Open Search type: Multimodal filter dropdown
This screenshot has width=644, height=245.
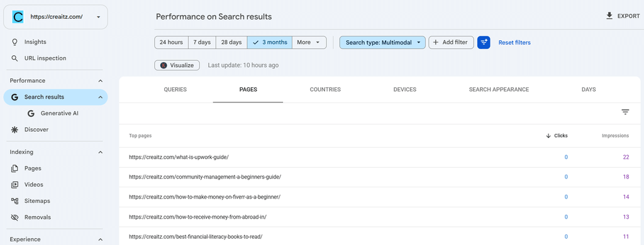click(382, 42)
